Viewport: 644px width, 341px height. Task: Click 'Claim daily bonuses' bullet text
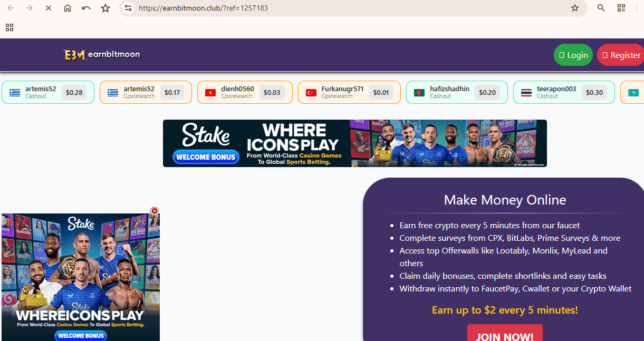(503, 276)
